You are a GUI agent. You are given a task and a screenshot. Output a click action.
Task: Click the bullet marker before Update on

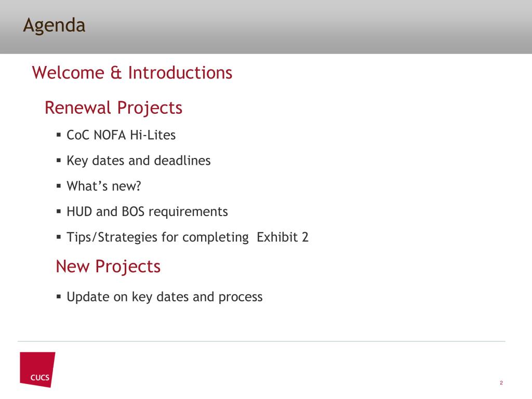(x=59, y=297)
